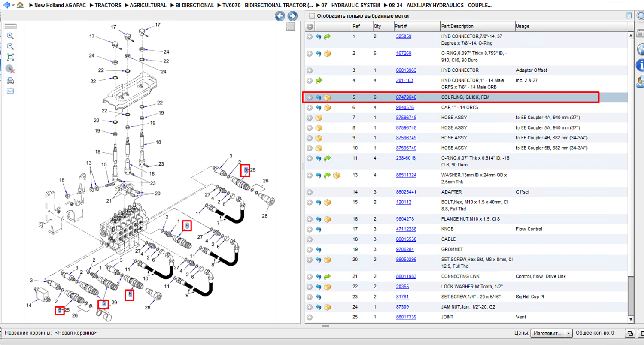Screen dimensions: 644x345
Task: Click the globe icon on the right sidebar
Action: 640,49
